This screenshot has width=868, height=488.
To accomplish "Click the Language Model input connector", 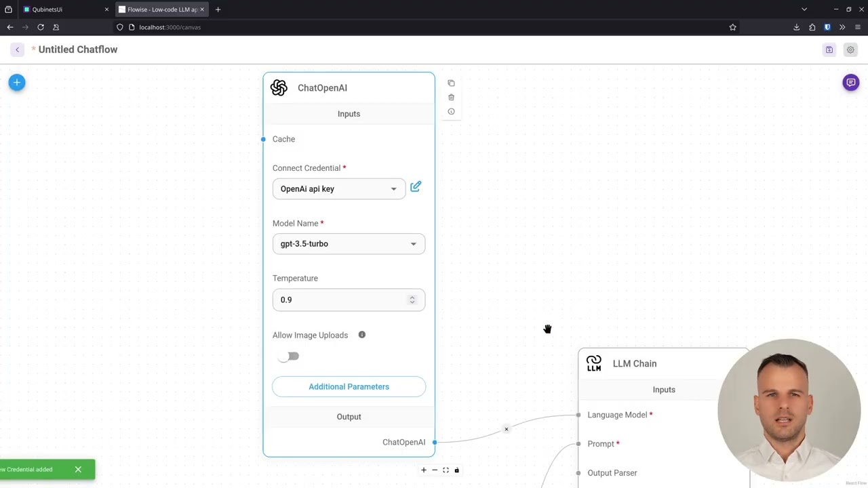I will point(578,415).
